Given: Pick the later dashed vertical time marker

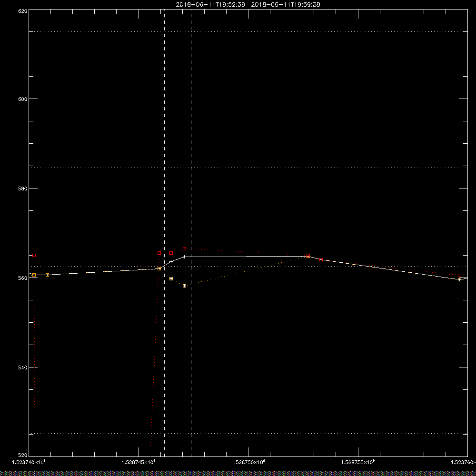Looking at the screenshot, I should (x=191, y=233).
